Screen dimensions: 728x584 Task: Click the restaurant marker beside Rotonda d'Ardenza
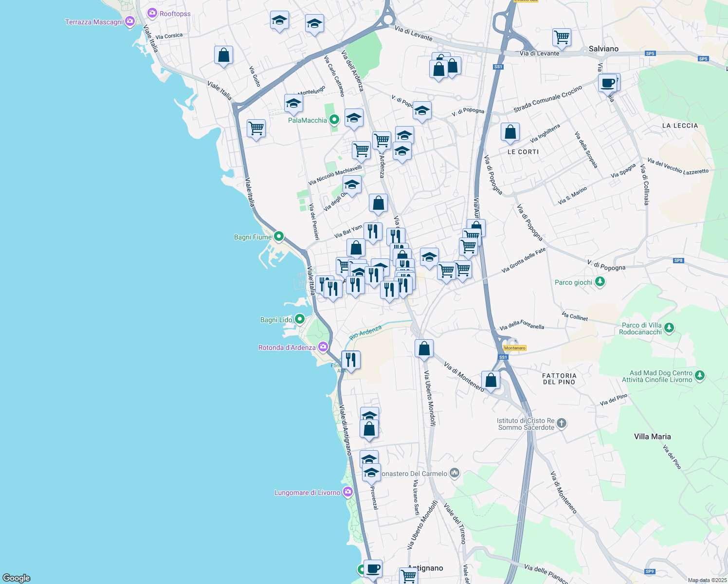(x=350, y=360)
